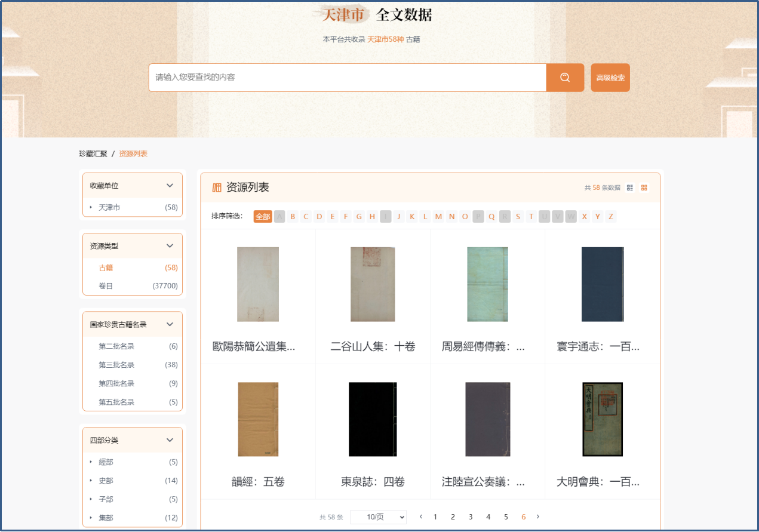
Task: Filter resources by 第三批名录
Action: click(x=116, y=365)
